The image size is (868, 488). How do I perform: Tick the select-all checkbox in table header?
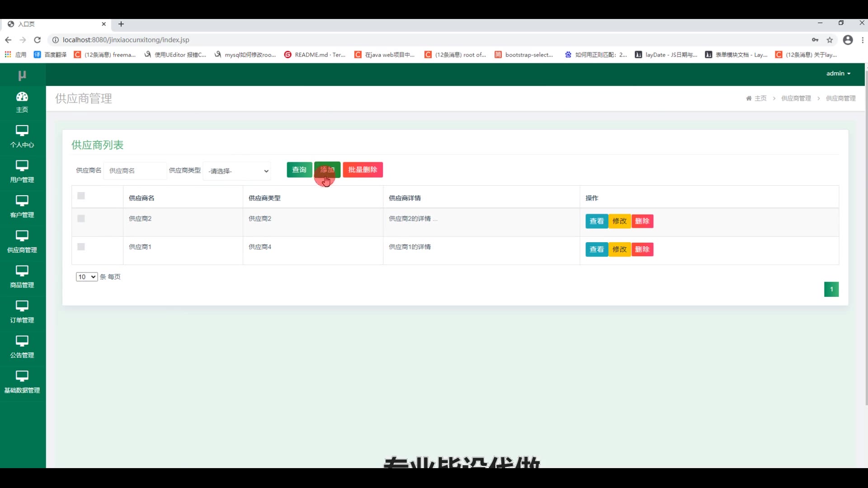click(x=81, y=196)
